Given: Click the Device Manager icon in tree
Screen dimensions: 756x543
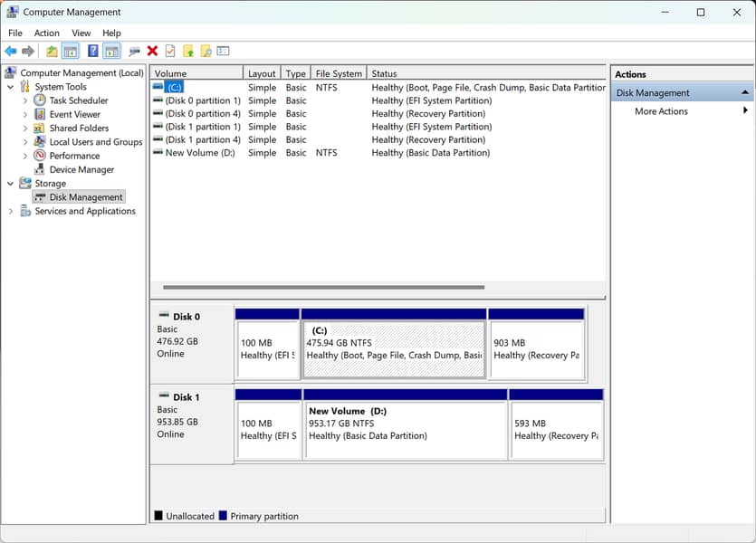Looking at the screenshot, I should coord(40,169).
